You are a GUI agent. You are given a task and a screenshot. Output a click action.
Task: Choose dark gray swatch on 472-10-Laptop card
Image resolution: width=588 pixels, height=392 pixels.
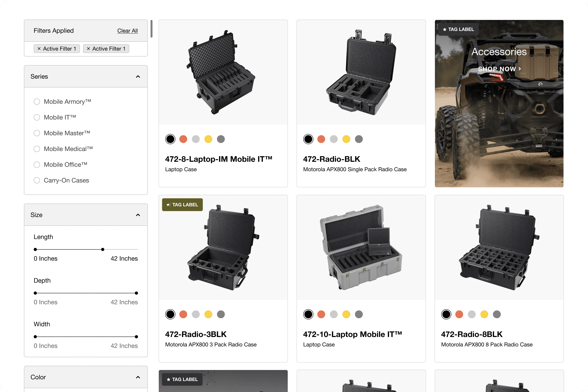click(359, 315)
